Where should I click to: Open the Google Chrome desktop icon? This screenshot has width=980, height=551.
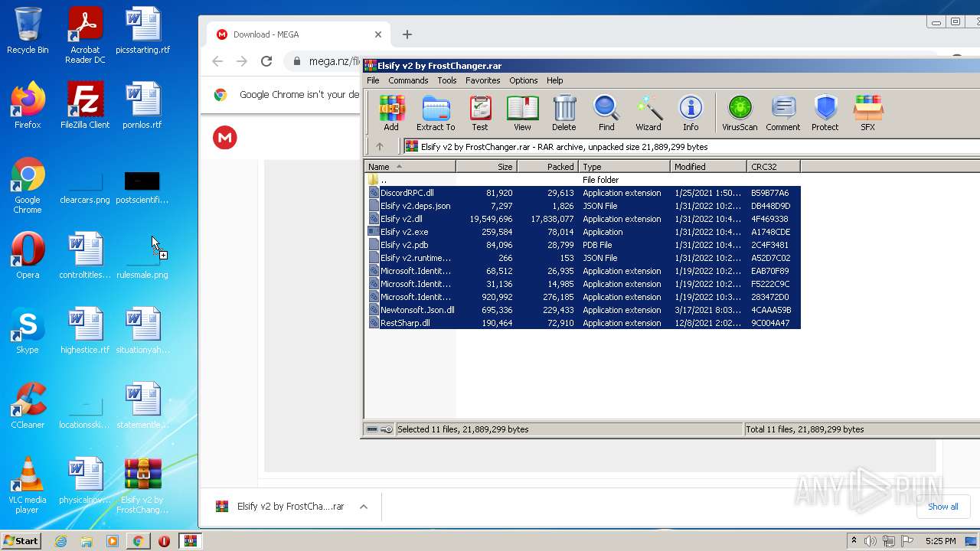28,185
